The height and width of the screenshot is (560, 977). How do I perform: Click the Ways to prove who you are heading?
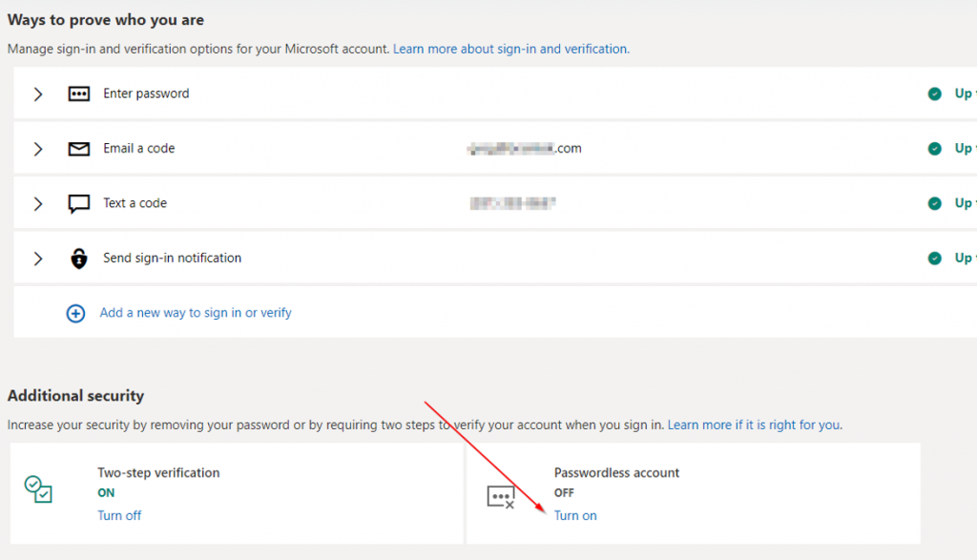point(106,20)
